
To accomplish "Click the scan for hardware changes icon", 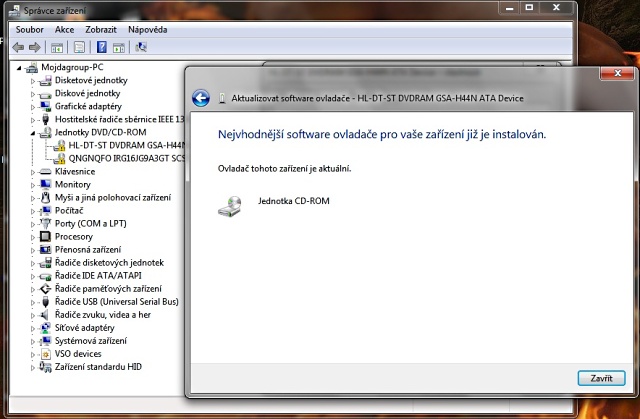I will (141, 47).
